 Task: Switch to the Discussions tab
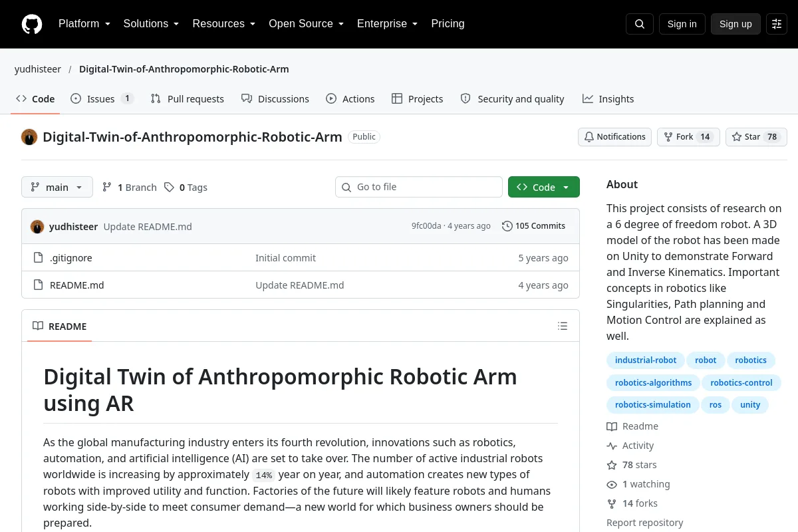point(275,98)
